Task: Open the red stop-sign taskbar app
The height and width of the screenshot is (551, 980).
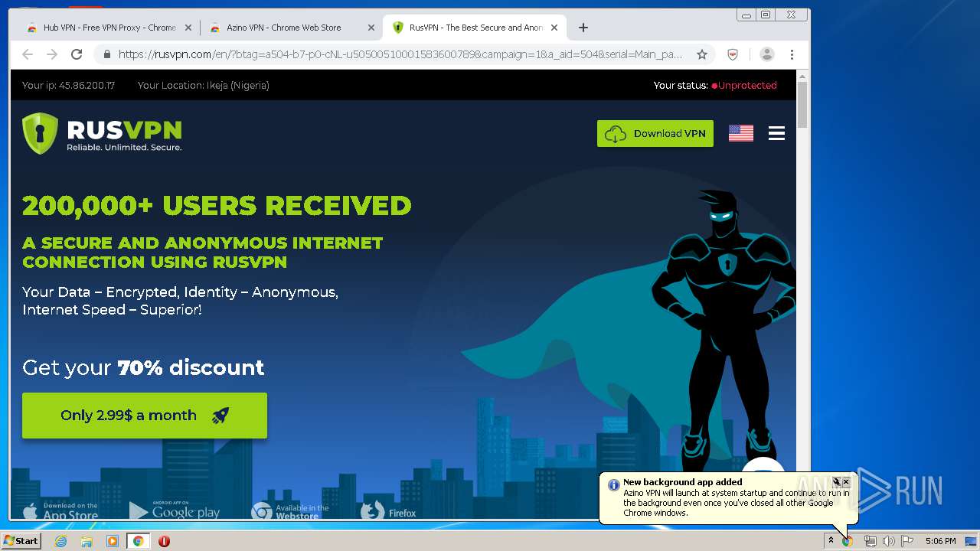Action: (164, 541)
